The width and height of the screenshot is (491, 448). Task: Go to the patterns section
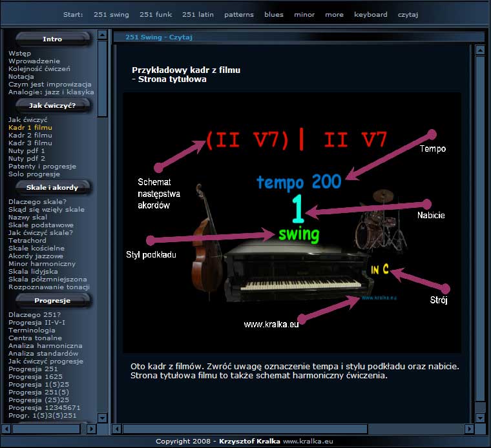(239, 15)
